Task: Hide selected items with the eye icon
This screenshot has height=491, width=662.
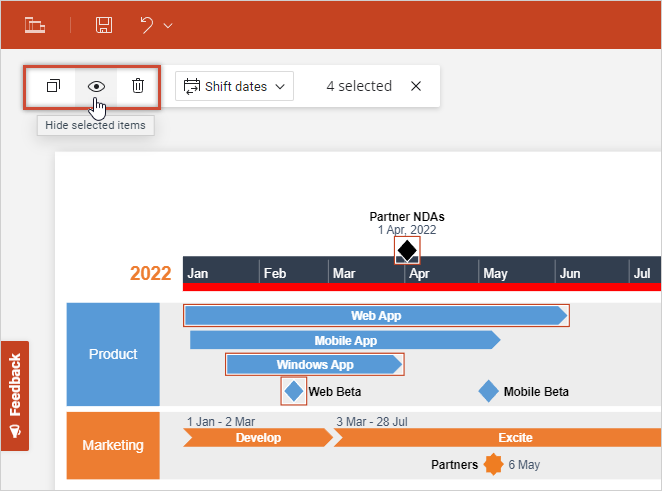Action: coord(96,87)
